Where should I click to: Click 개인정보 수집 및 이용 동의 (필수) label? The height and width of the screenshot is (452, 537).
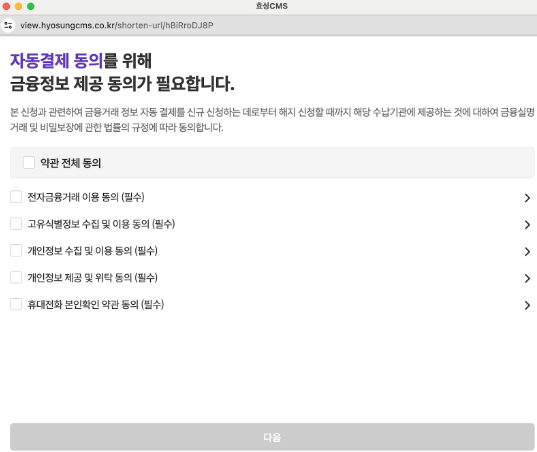click(92, 251)
